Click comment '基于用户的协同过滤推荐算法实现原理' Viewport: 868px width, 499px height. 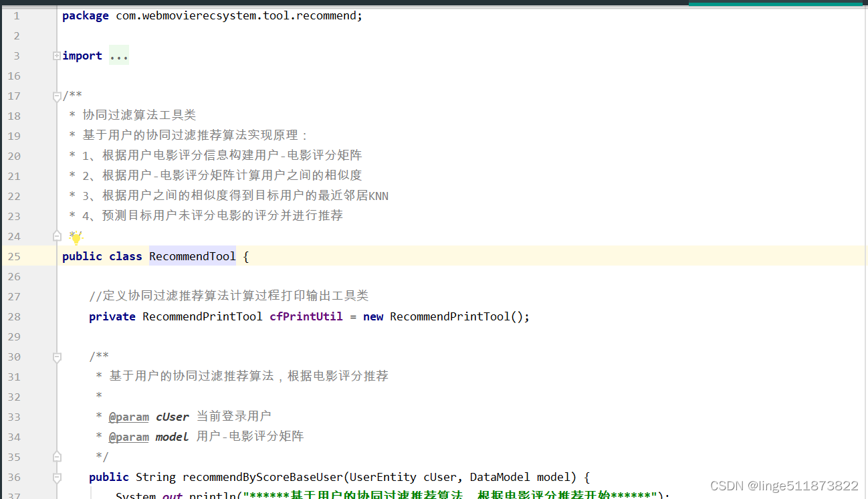pos(191,136)
